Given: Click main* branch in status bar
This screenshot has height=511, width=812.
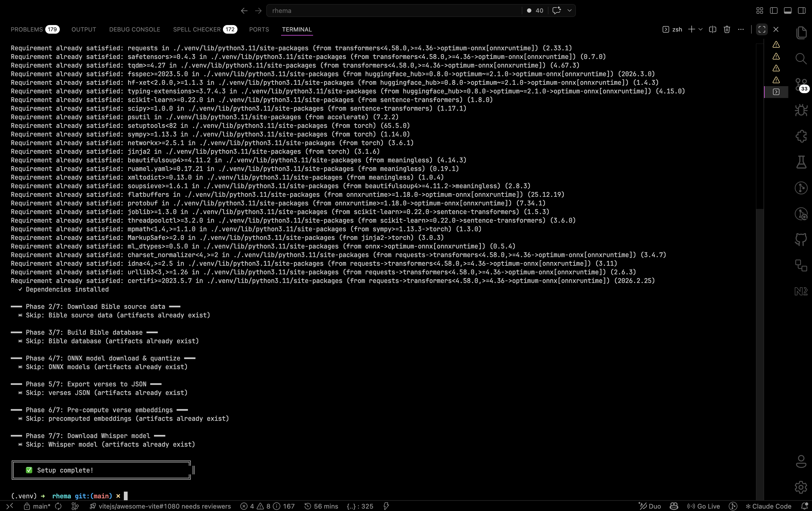Looking at the screenshot, I should coord(37,506).
